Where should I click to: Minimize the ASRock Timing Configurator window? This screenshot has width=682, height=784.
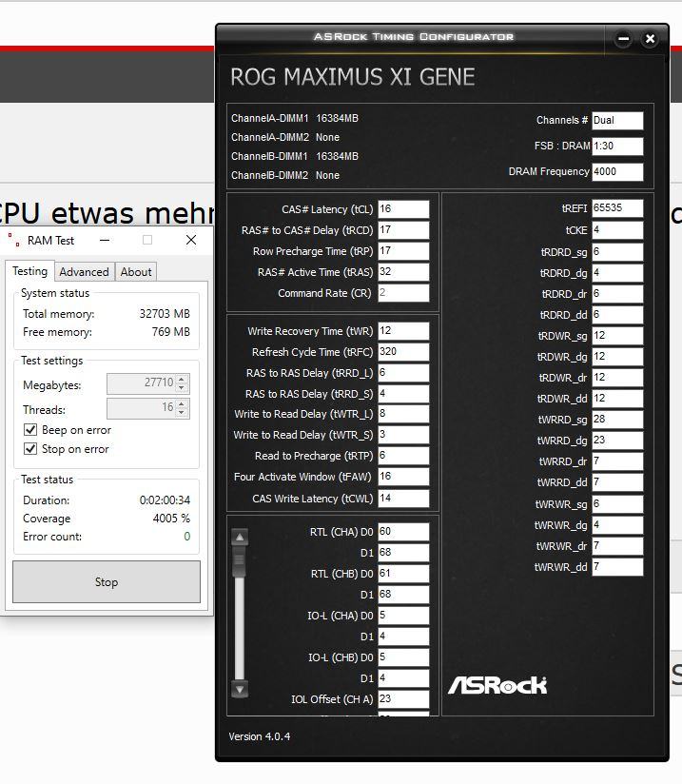pos(623,38)
